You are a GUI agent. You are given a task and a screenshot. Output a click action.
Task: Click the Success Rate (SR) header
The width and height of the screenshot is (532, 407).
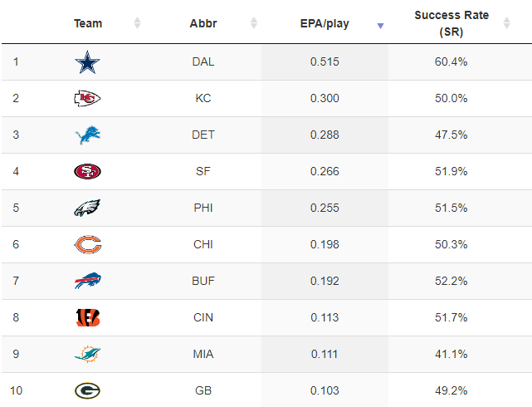click(x=451, y=23)
